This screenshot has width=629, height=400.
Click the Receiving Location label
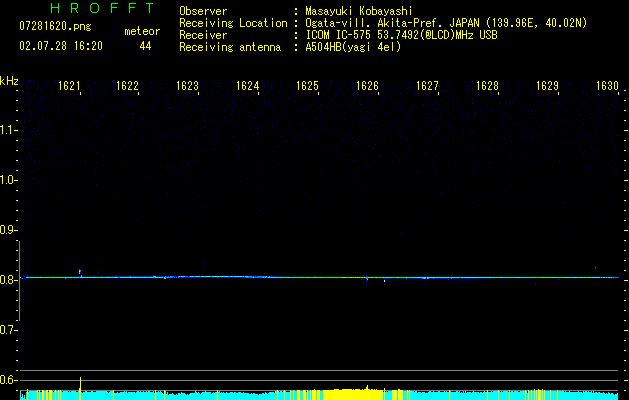233,23
